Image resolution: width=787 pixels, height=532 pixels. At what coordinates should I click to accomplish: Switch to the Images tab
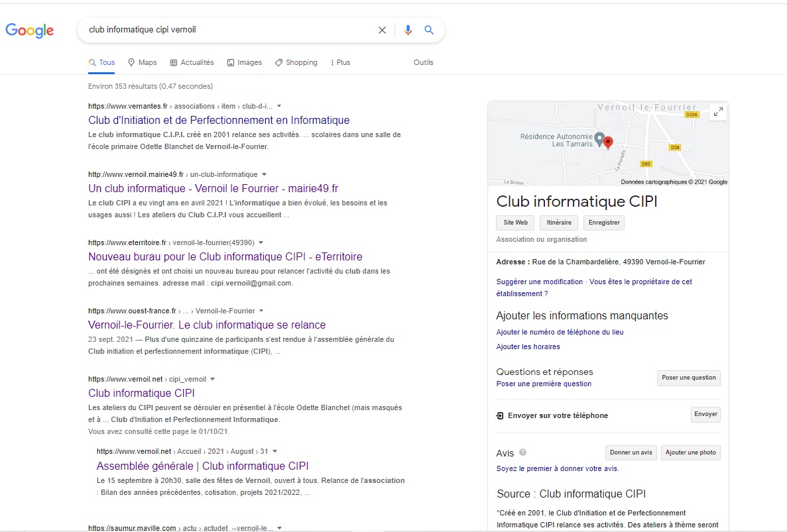[x=245, y=63]
